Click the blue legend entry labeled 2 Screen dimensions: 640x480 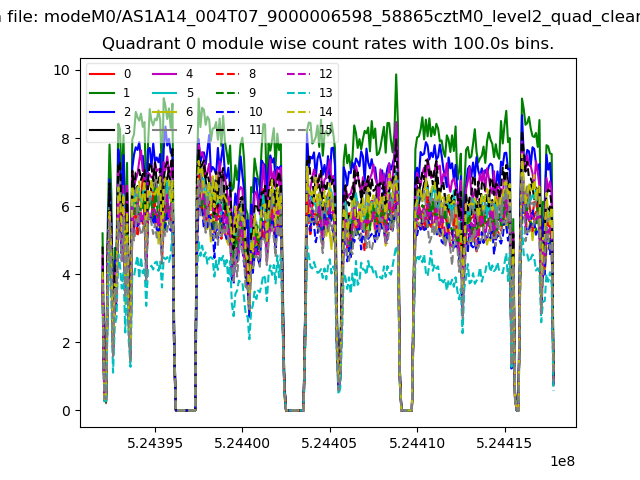pos(110,112)
